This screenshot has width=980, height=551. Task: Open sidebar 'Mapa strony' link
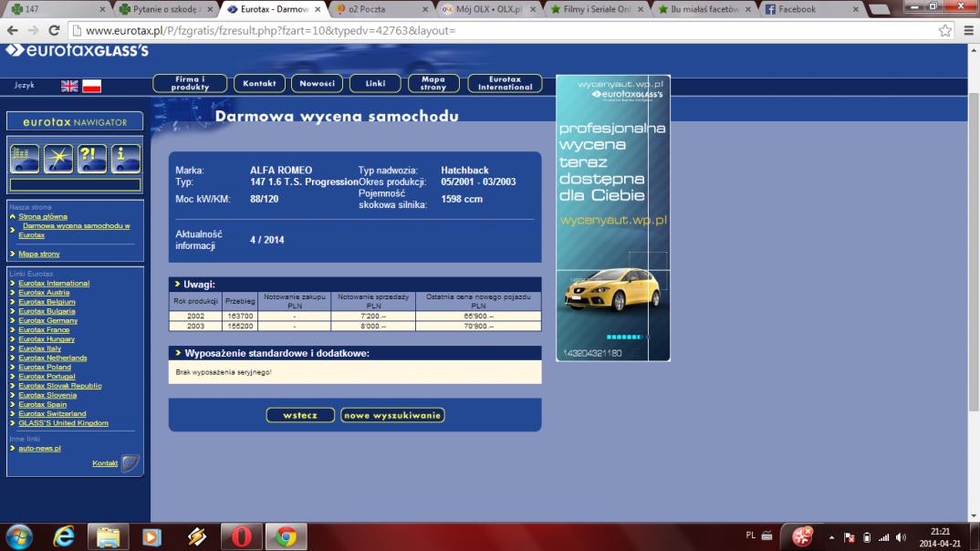pos(38,254)
